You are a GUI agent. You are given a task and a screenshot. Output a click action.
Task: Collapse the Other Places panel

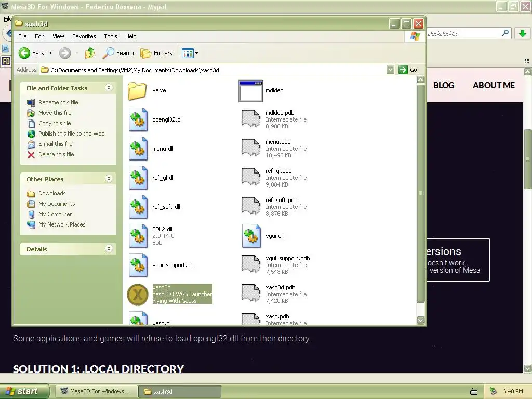pyautogui.click(x=109, y=179)
